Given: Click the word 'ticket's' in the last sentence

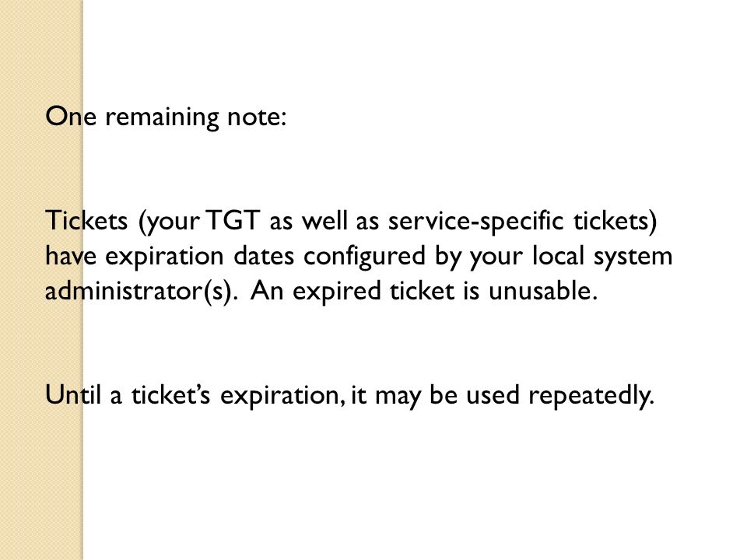Looking at the screenshot, I should 170,395.
